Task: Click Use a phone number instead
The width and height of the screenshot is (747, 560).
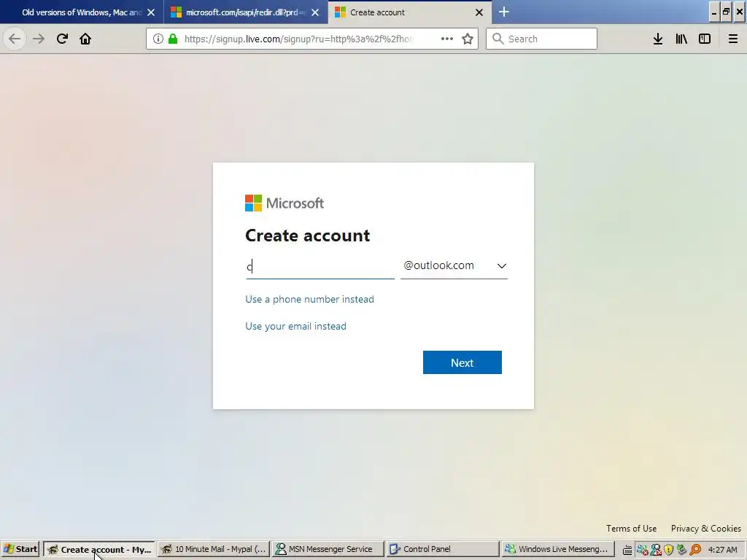Action: [x=309, y=299]
